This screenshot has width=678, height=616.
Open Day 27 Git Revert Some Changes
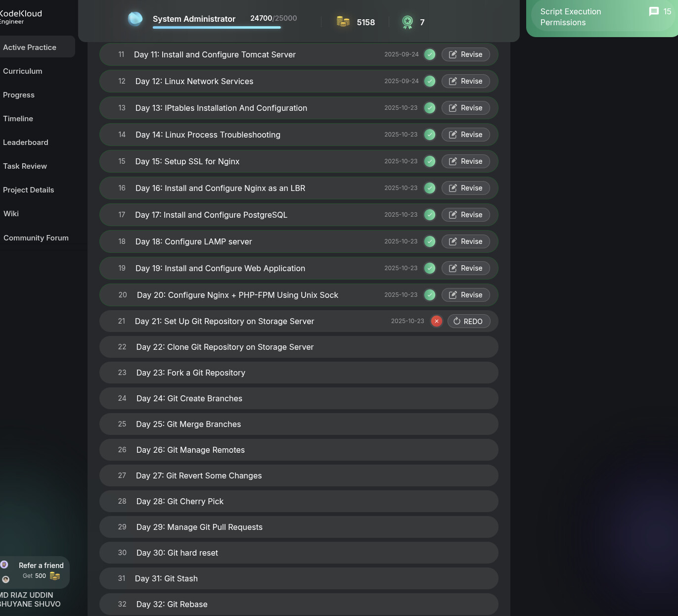[x=199, y=475]
